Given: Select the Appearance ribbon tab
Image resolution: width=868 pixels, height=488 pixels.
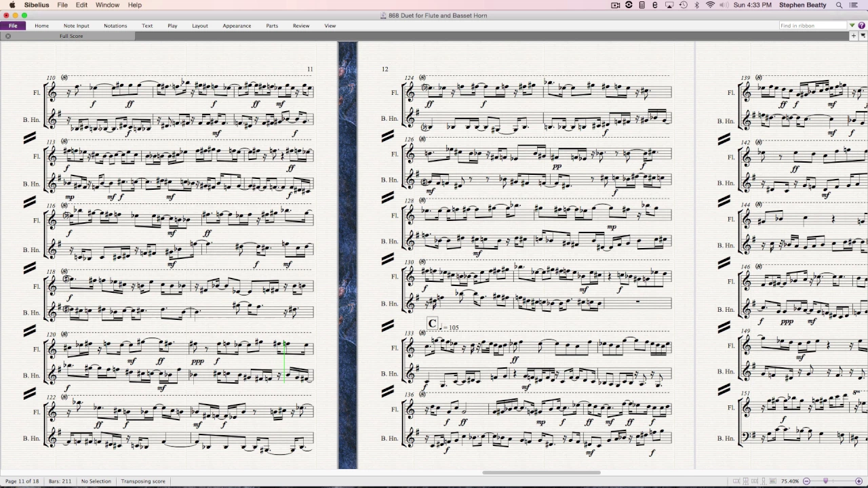Looking at the screenshot, I should click(x=237, y=26).
